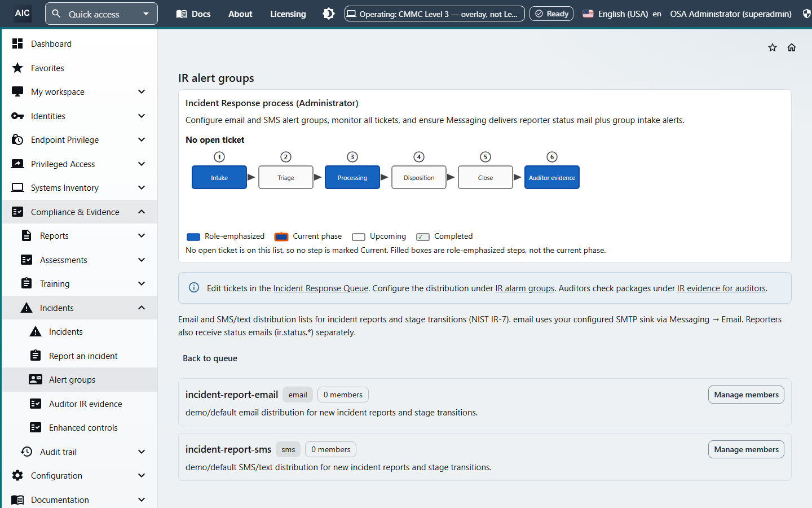Click the Identities key icon
The image size is (812, 508).
(17, 116)
